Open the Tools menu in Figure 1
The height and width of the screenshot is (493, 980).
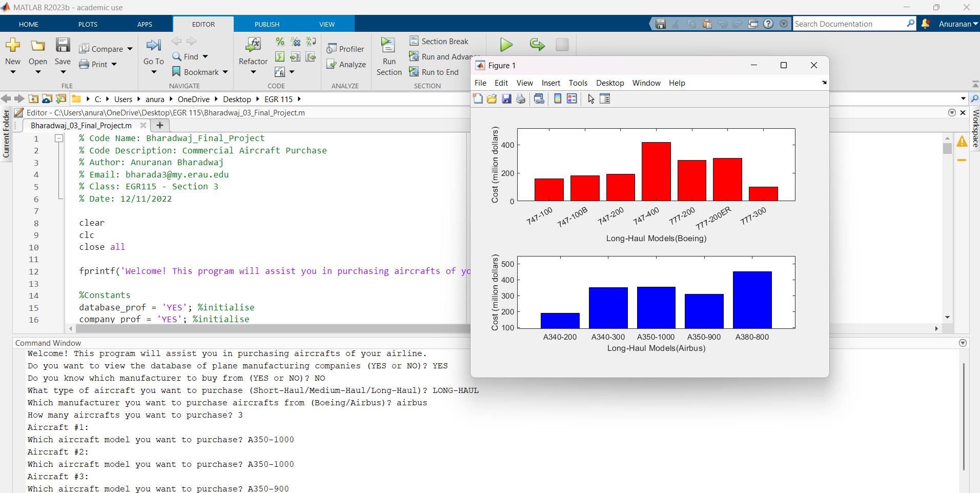pos(578,83)
